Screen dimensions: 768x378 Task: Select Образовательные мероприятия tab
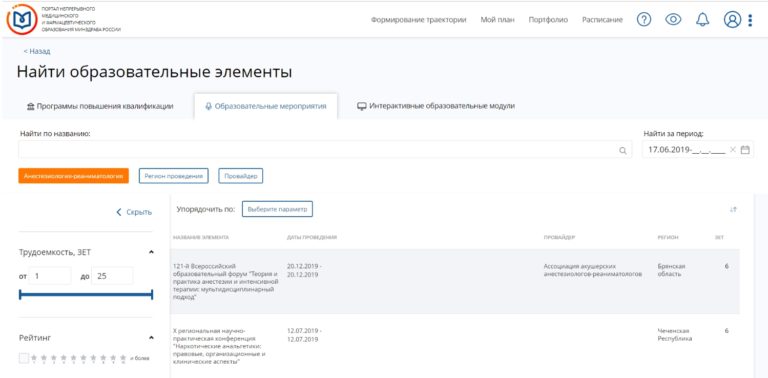pyautogui.click(x=265, y=106)
